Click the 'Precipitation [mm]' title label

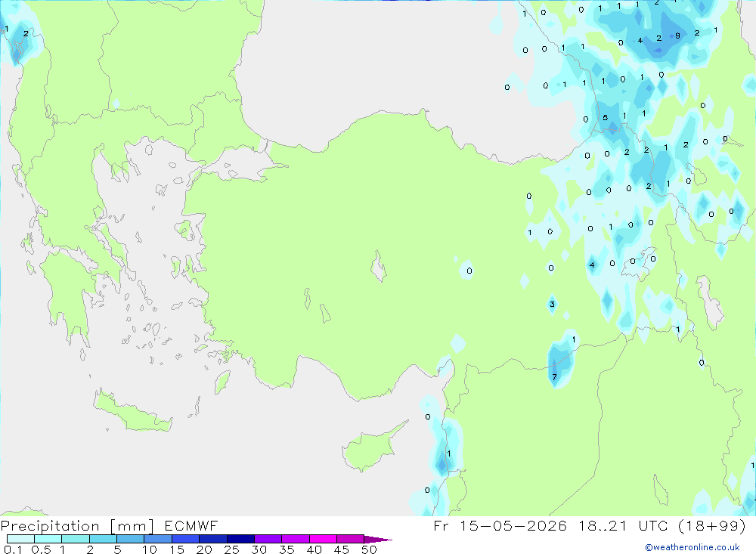(x=77, y=525)
